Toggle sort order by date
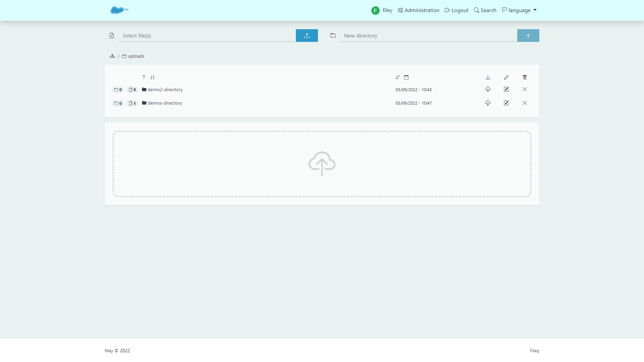 pyautogui.click(x=397, y=77)
